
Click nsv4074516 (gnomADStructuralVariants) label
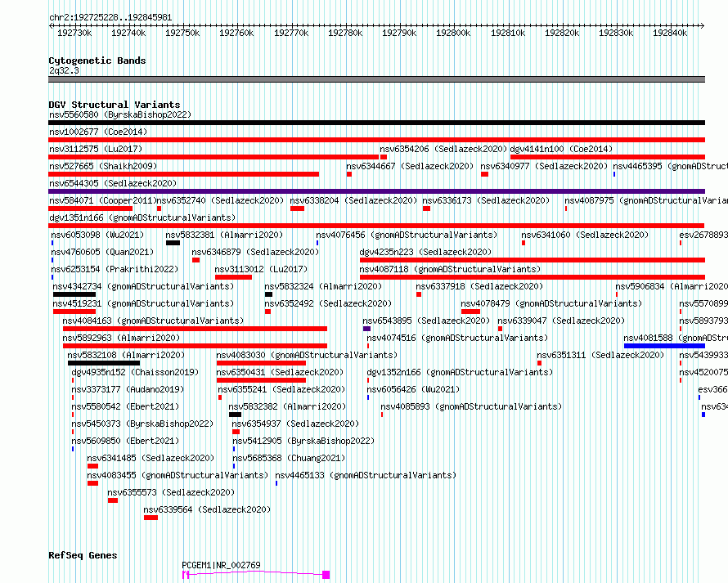pyautogui.click(x=457, y=338)
